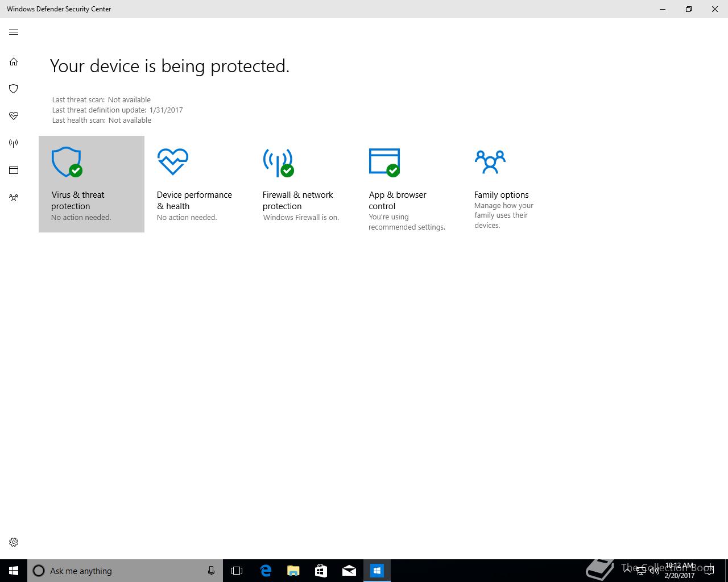Open Action Center notifications icon

709,571
